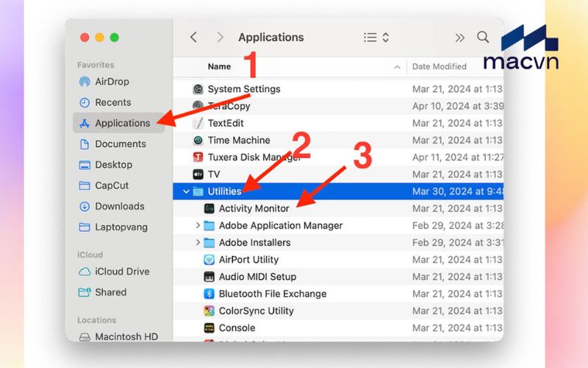Open Documents in the sidebar
Screen dimensions: 588x368
tap(118, 144)
